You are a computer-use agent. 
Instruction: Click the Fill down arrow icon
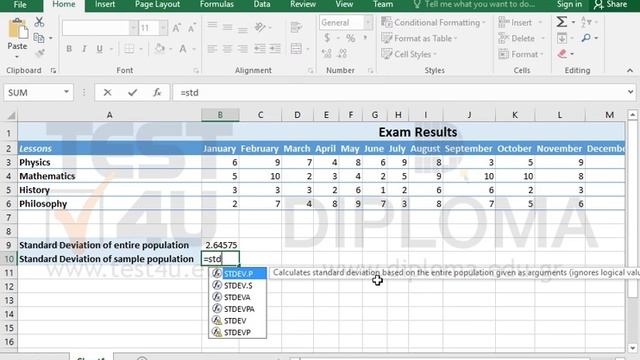coord(562,38)
